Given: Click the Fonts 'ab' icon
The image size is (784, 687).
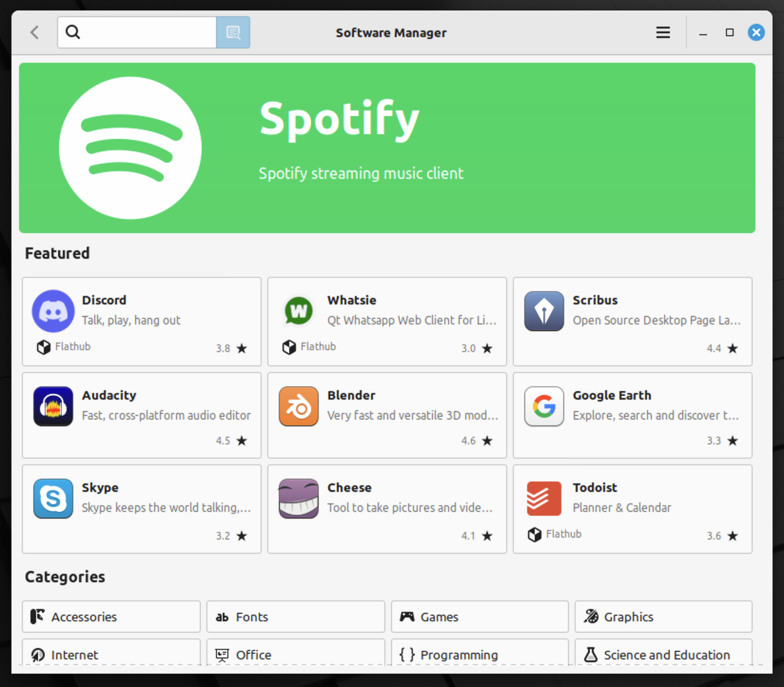Looking at the screenshot, I should [222, 617].
